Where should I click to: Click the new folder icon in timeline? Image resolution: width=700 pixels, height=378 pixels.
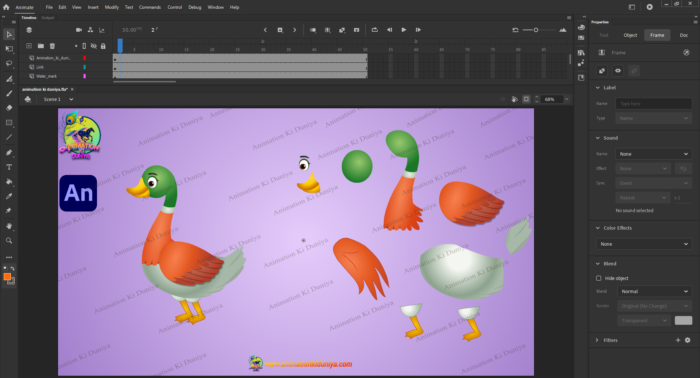(x=41, y=46)
